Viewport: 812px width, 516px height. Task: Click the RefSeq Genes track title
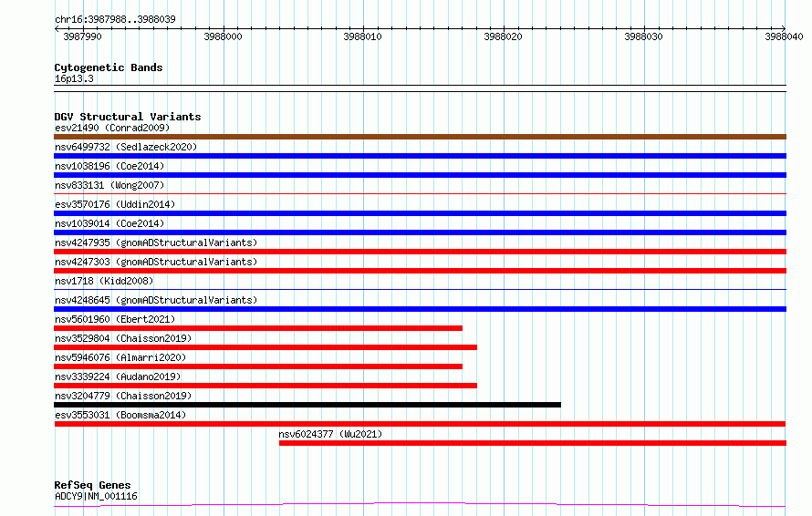(x=92, y=485)
